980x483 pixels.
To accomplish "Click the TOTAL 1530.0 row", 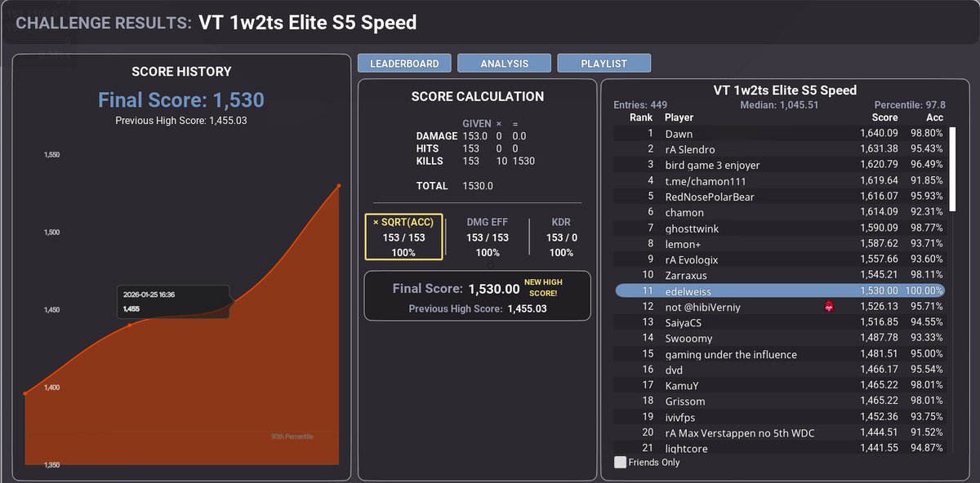I will point(455,186).
